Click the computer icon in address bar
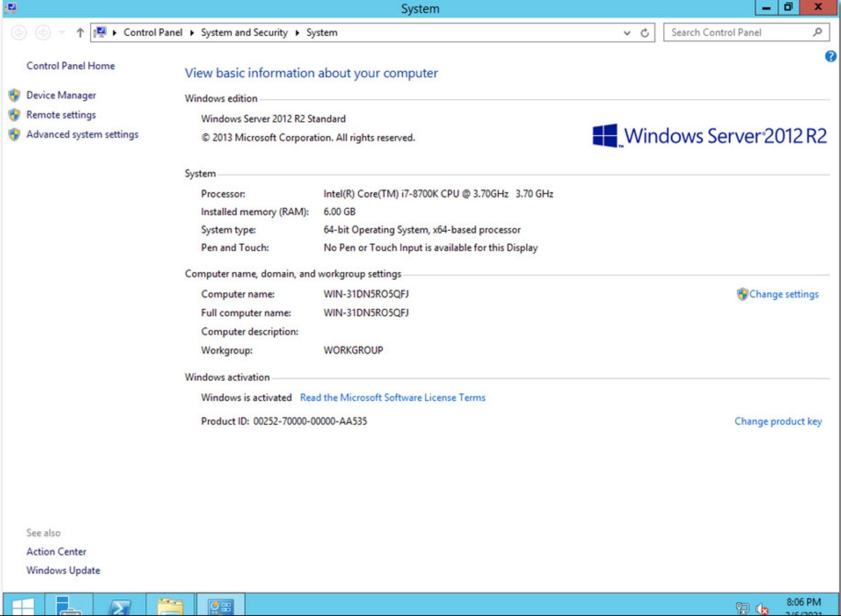The width and height of the screenshot is (841, 616). (100, 32)
